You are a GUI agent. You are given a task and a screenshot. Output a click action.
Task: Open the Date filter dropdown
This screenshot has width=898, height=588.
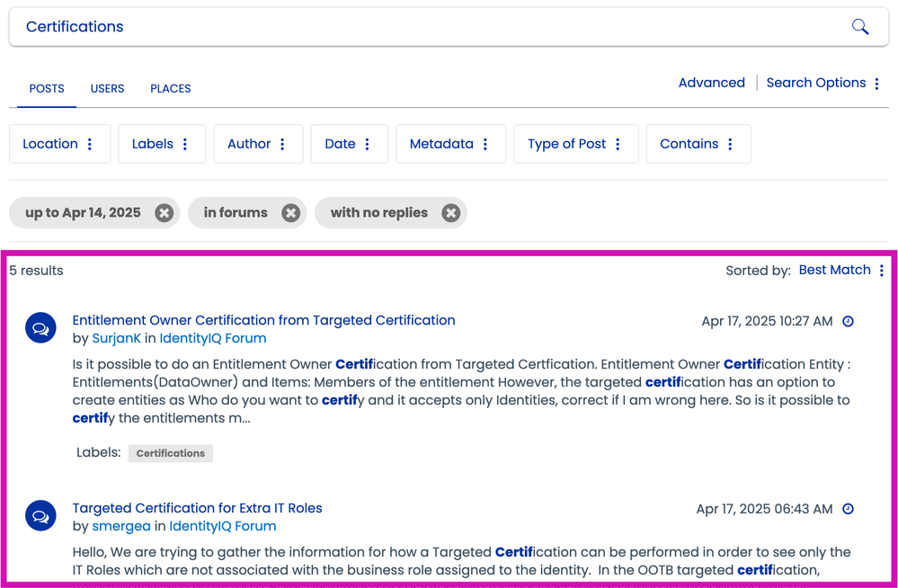[x=349, y=144]
